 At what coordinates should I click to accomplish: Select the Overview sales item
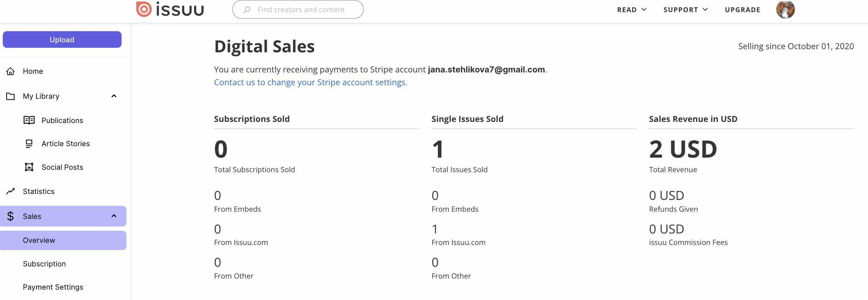point(63,240)
